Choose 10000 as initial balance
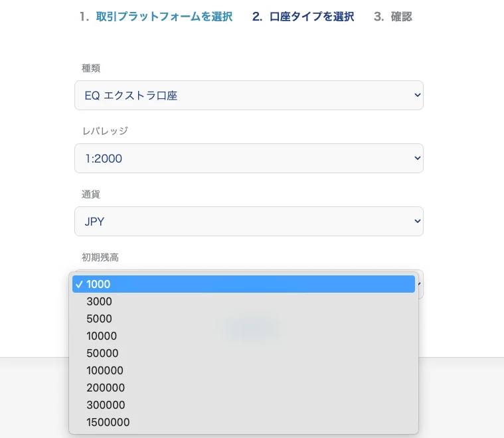This screenshot has width=504, height=438. coord(244,336)
